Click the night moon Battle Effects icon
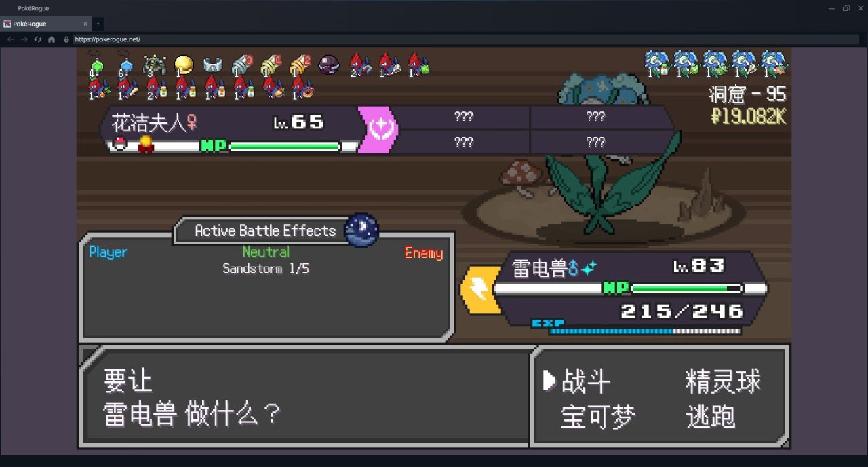 (x=361, y=230)
